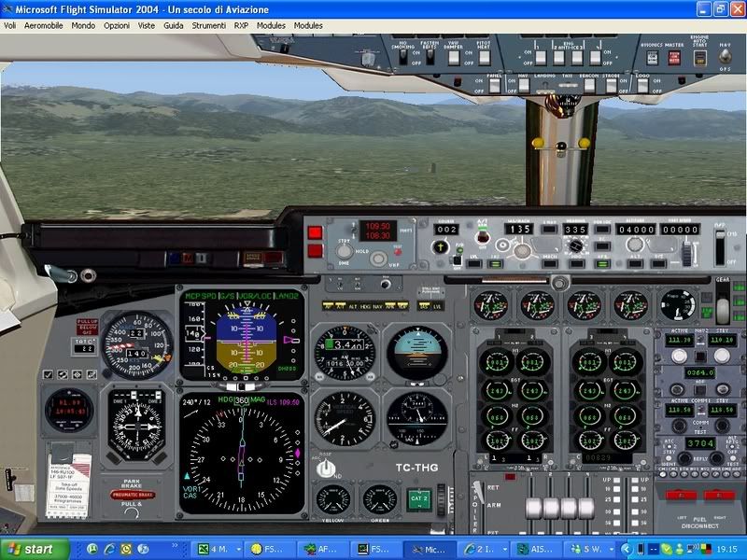This screenshot has width=747, height=560.
Task: Toggle the Panel lights switch
Action: tap(495, 85)
